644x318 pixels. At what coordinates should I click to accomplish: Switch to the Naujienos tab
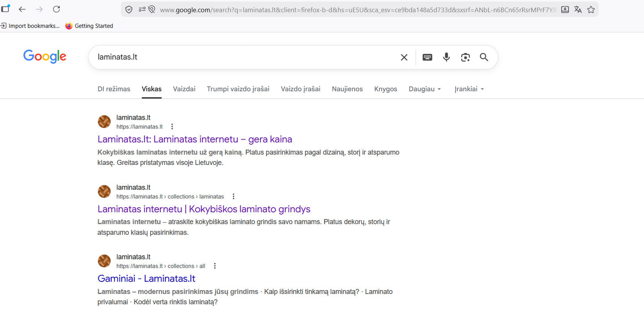pyautogui.click(x=347, y=89)
